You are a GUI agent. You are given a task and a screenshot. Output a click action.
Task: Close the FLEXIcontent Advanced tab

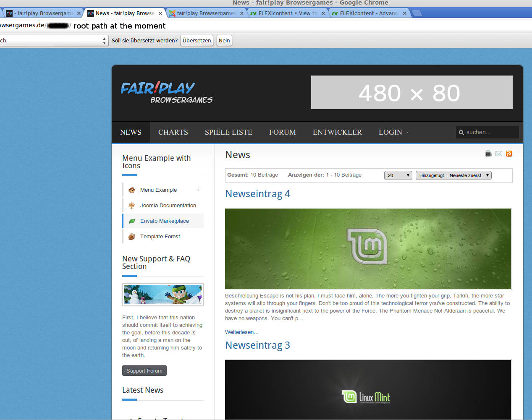[404, 13]
